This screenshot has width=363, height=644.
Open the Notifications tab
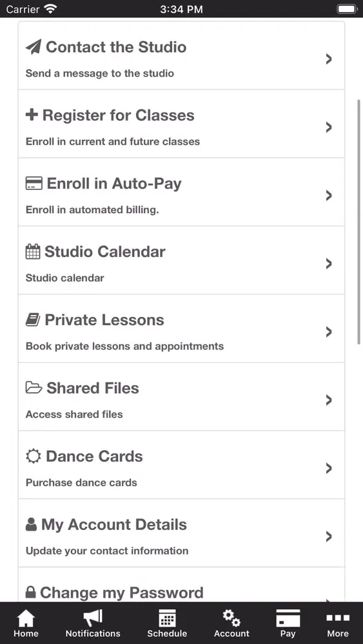click(x=93, y=623)
